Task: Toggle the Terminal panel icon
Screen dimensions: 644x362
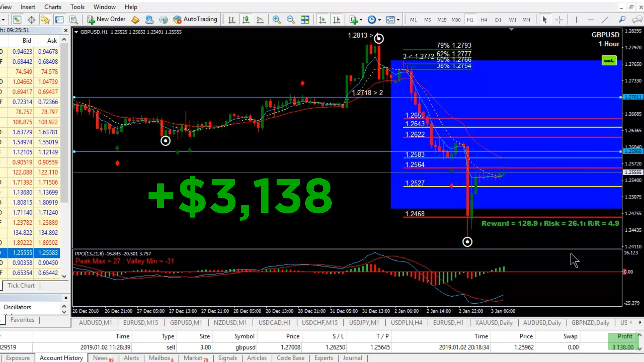Action: pos(59,20)
